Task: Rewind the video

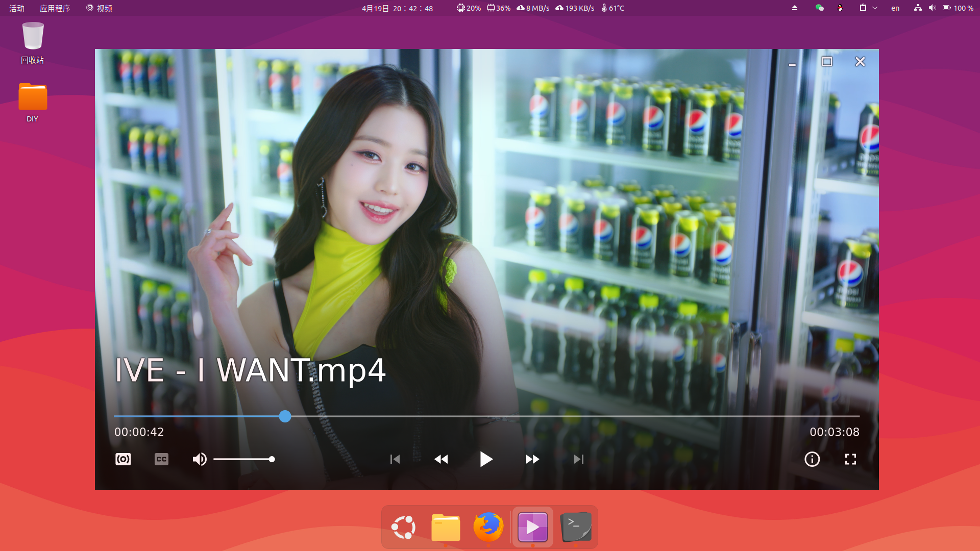Action: [x=441, y=459]
